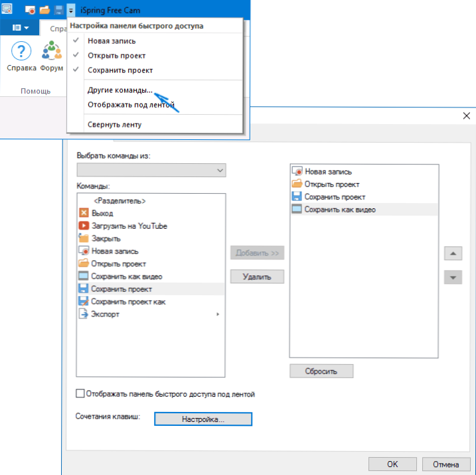This screenshot has width=476, height=475.
Task: Move selected command down with arrow button
Action: click(453, 277)
